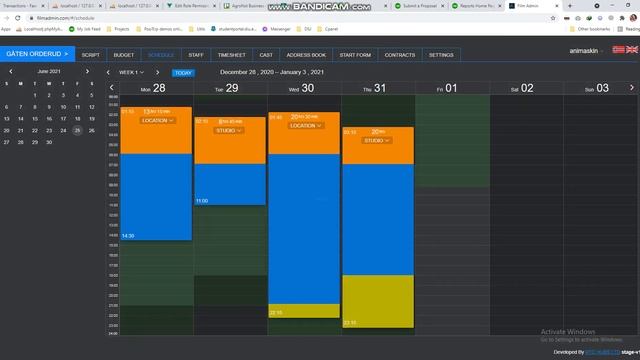640x360 pixels.
Task: Go to next month in mini calendar
Action: pos(87,71)
